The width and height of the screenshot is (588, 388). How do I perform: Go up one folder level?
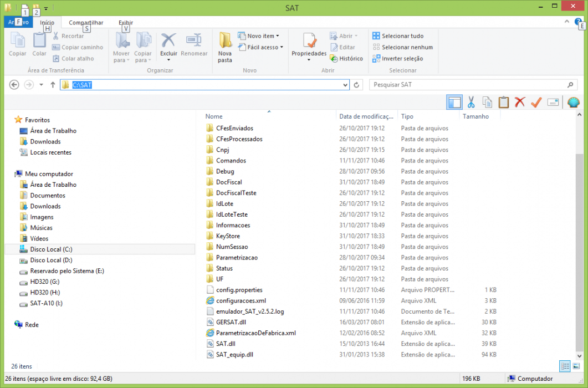tap(53, 85)
